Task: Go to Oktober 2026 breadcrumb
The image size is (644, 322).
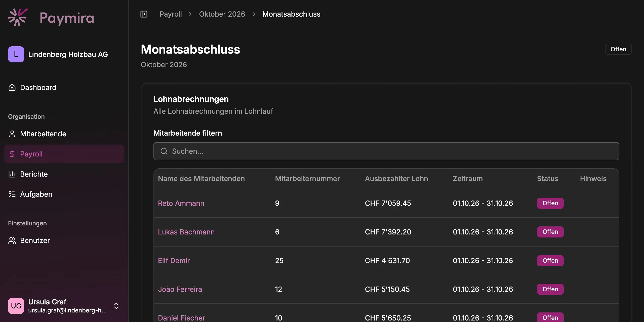Action: pos(222,14)
